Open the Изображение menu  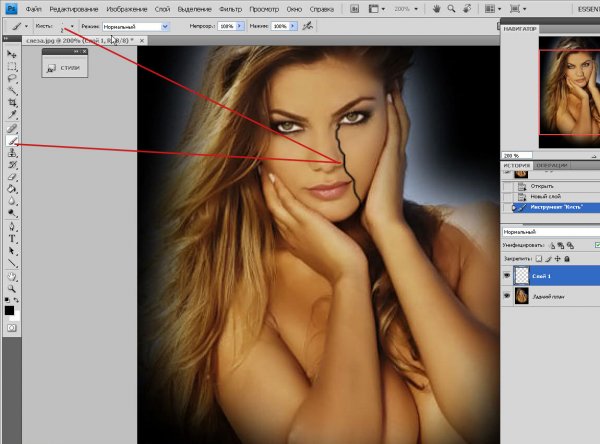(x=127, y=9)
